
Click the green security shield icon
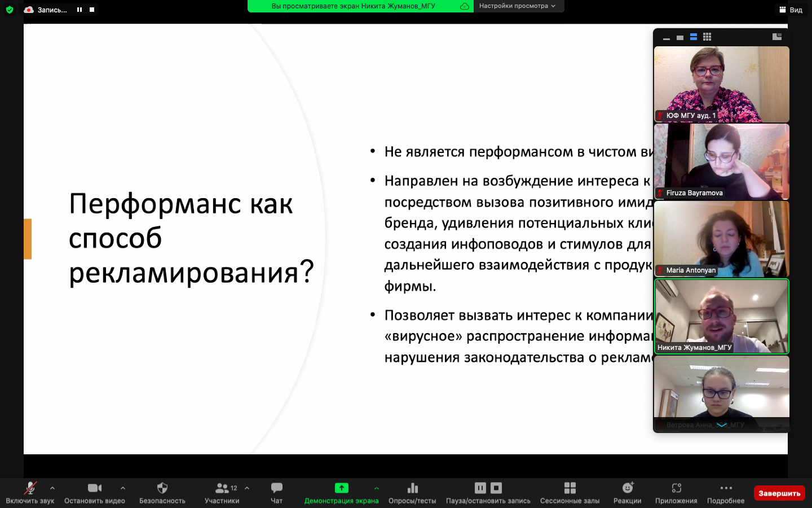pos(10,10)
